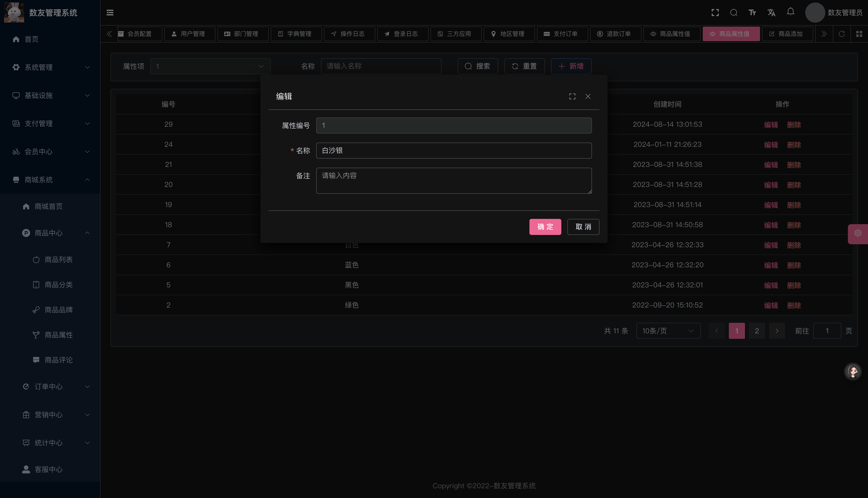Click 删除 link for 绿色 row
Screen dimensions: 868x498
pos(794,305)
